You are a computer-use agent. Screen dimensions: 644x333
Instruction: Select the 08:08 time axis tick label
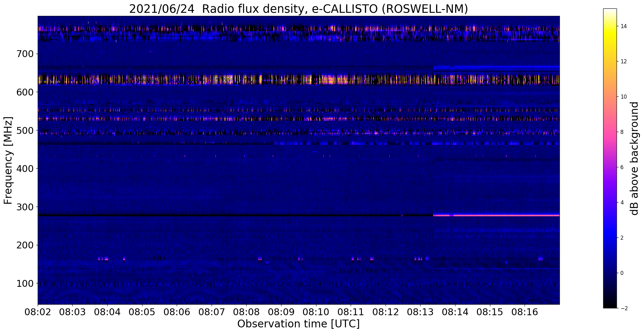tap(246, 312)
